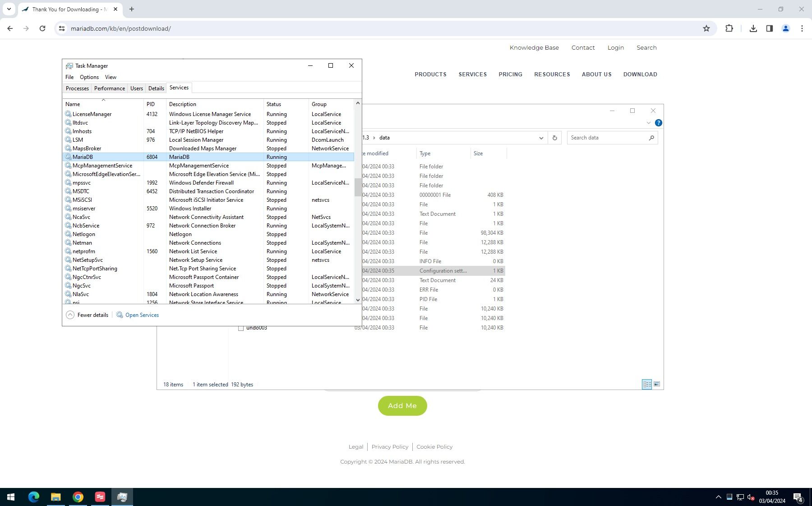Select the Configuration settings file row
812x506 pixels.
pos(433,271)
